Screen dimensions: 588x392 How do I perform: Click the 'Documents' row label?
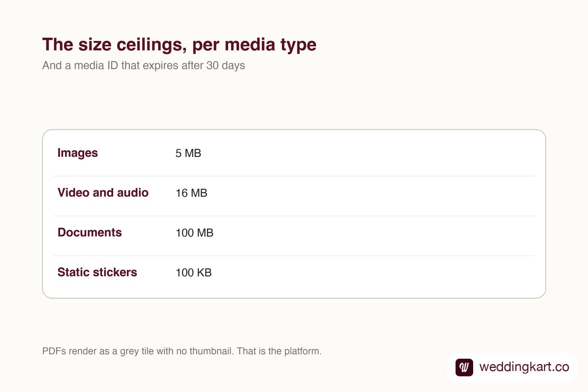pos(90,232)
